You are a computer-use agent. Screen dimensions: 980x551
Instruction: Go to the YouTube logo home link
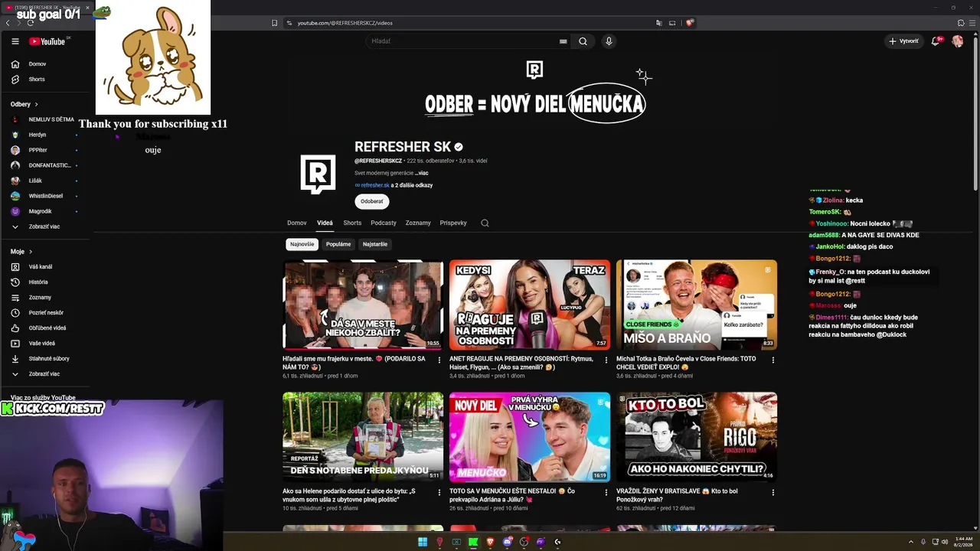pyautogui.click(x=47, y=41)
